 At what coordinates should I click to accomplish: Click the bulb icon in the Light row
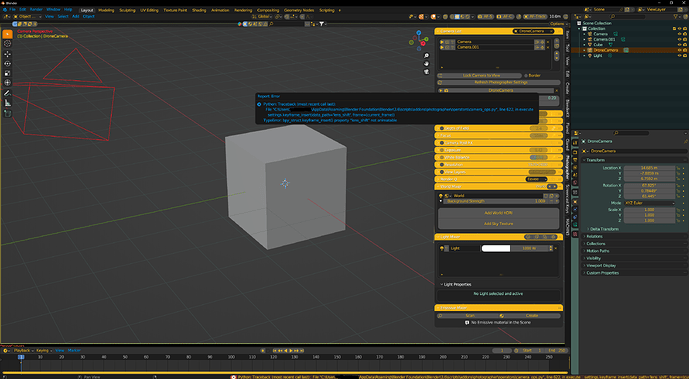[442, 248]
